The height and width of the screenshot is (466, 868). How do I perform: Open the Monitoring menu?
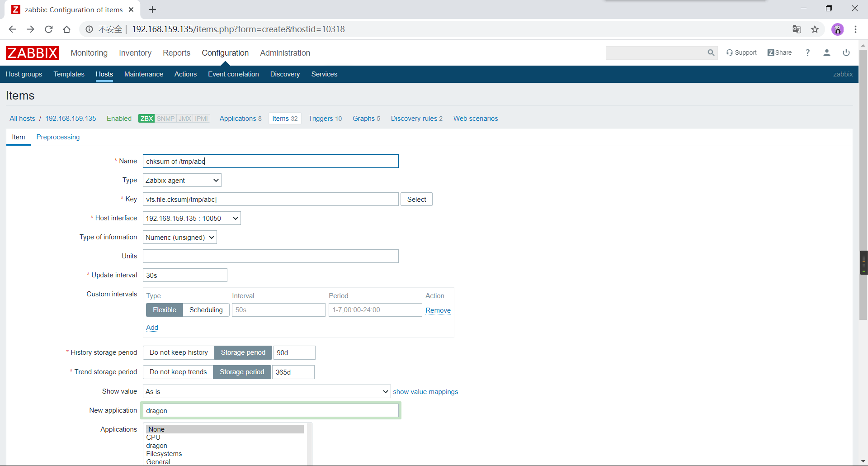89,53
